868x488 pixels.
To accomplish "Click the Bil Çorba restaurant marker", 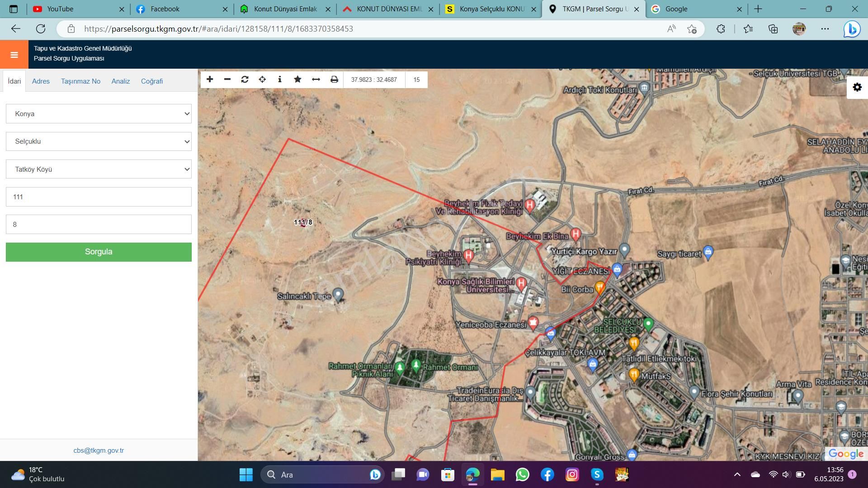I will [x=600, y=287].
